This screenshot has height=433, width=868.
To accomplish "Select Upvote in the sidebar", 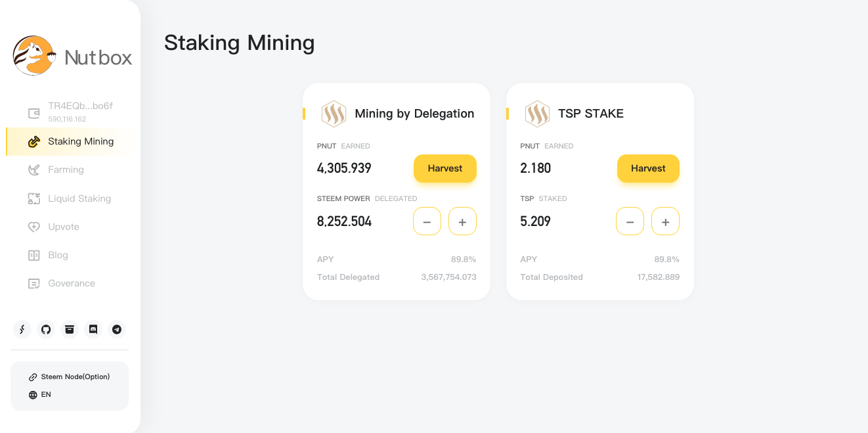I will click(x=63, y=227).
